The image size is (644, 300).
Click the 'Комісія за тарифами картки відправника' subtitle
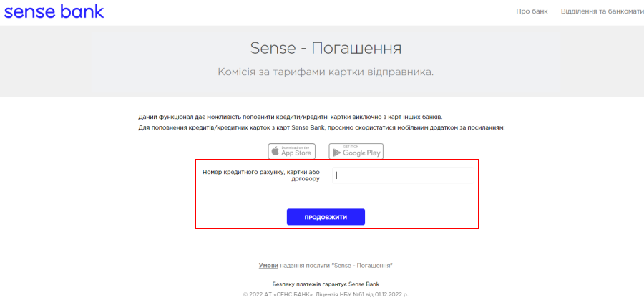[x=326, y=72]
